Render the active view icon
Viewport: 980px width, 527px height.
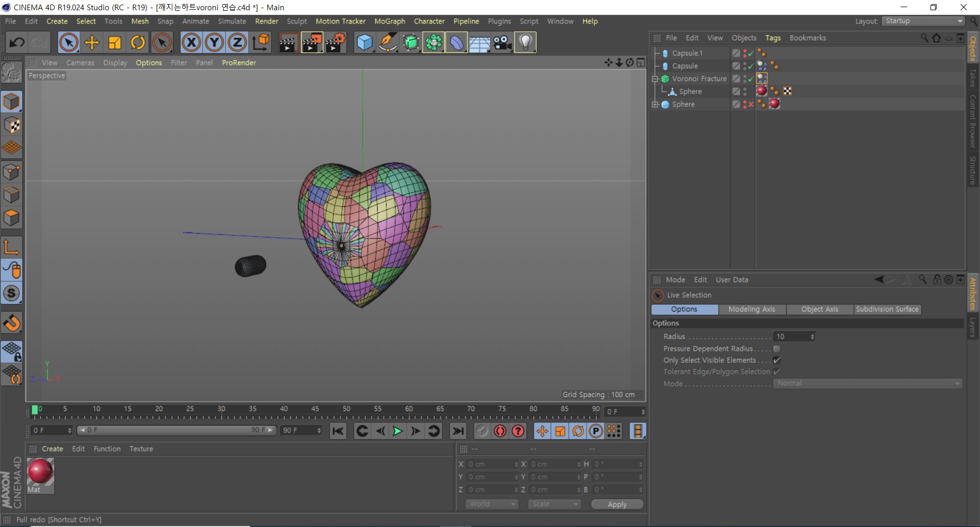pyautogui.click(x=288, y=42)
